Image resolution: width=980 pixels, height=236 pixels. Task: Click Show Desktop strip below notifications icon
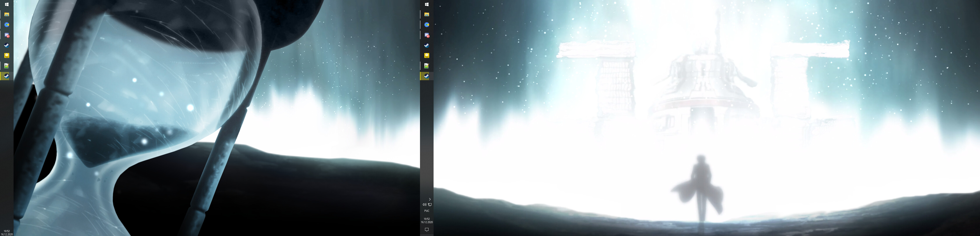(x=427, y=235)
